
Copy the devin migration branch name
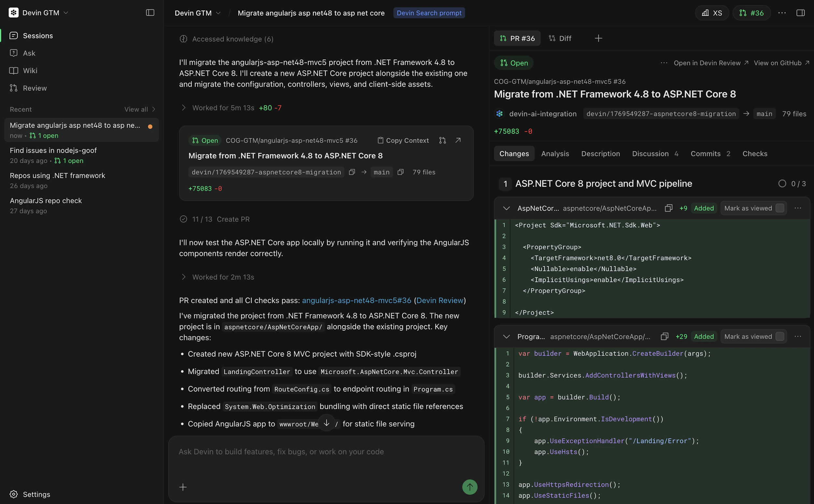click(x=352, y=172)
